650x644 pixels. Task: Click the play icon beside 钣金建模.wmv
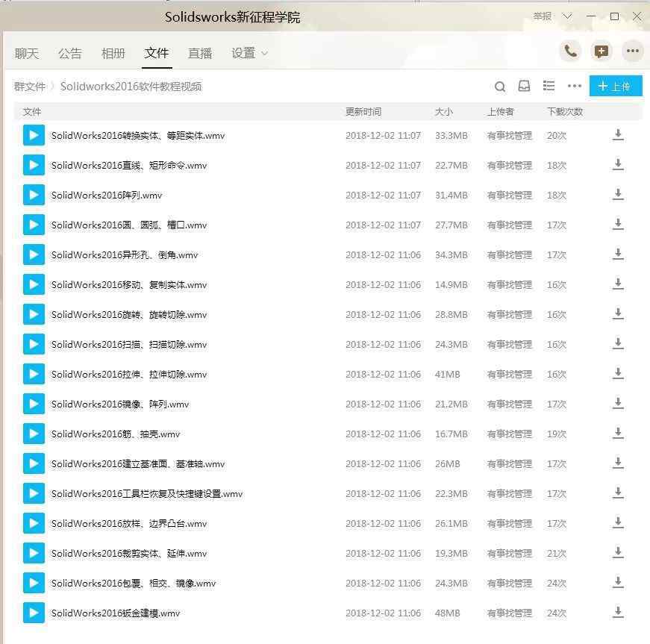click(34, 613)
